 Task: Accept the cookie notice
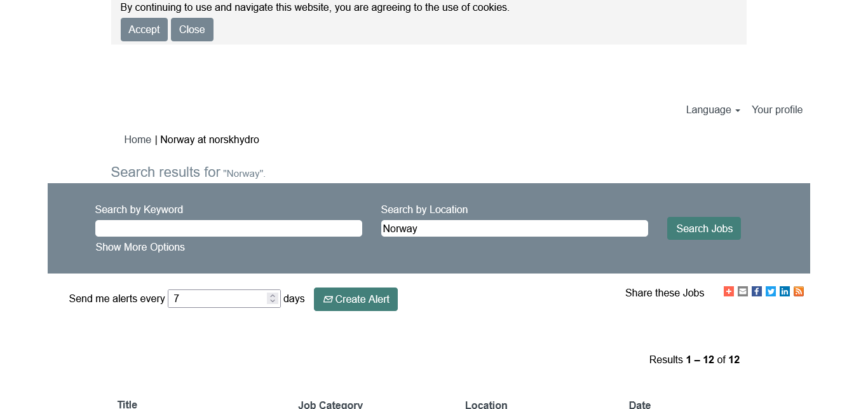[144, 30]
